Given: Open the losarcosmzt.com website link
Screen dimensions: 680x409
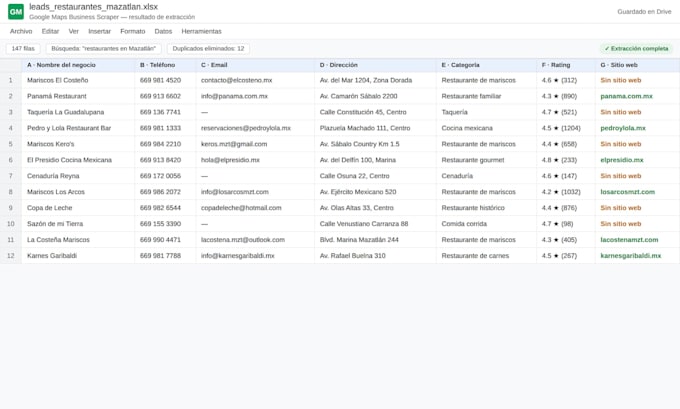Looking at the screenshot, I should [x=628, y=192].
